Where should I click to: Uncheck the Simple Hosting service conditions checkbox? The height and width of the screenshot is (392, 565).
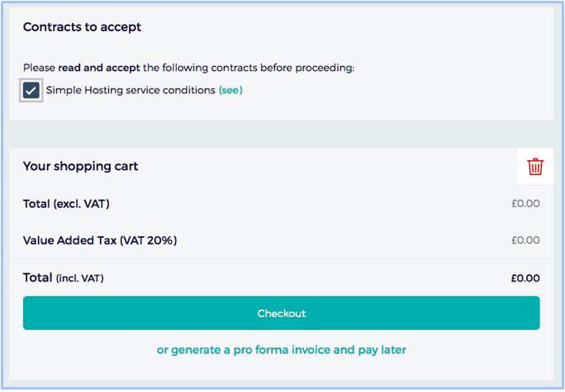coord(31,90)
